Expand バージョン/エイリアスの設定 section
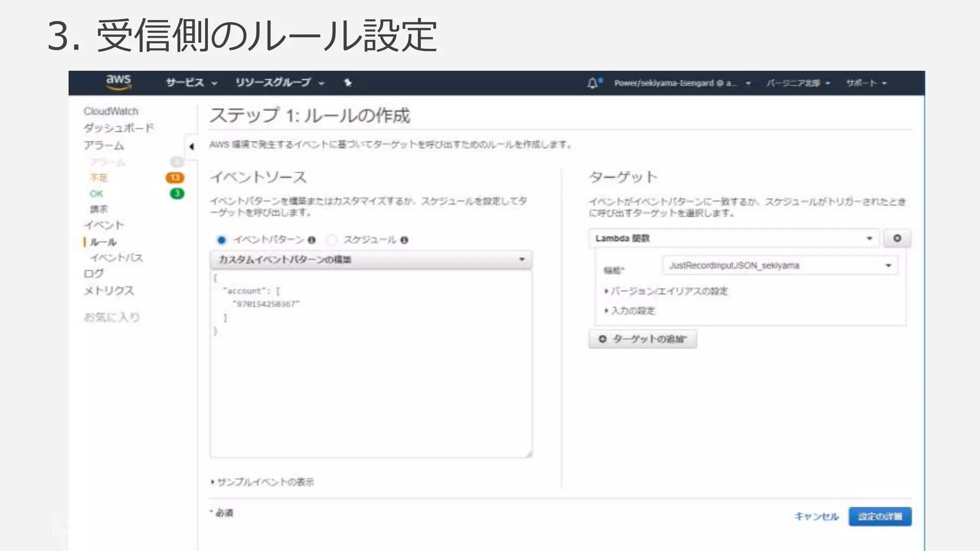This screenshot has height=551, width=980. (x=668, y=291)
